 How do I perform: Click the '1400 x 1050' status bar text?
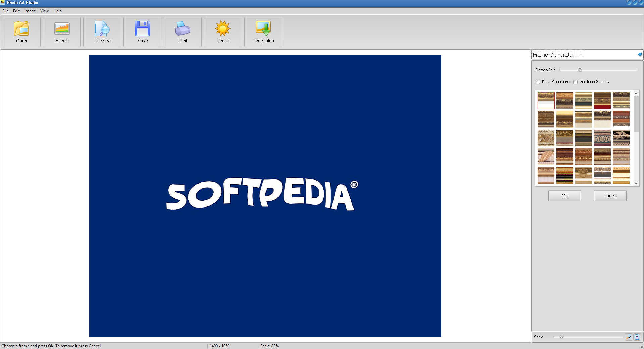[220, 346]
